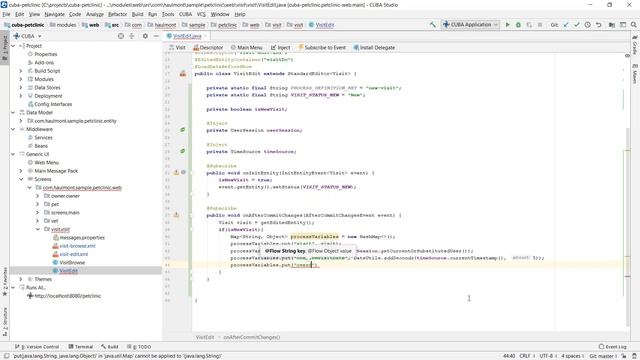
Task: Click the Git revert undo icon
Action: click(x=598, y=25)
